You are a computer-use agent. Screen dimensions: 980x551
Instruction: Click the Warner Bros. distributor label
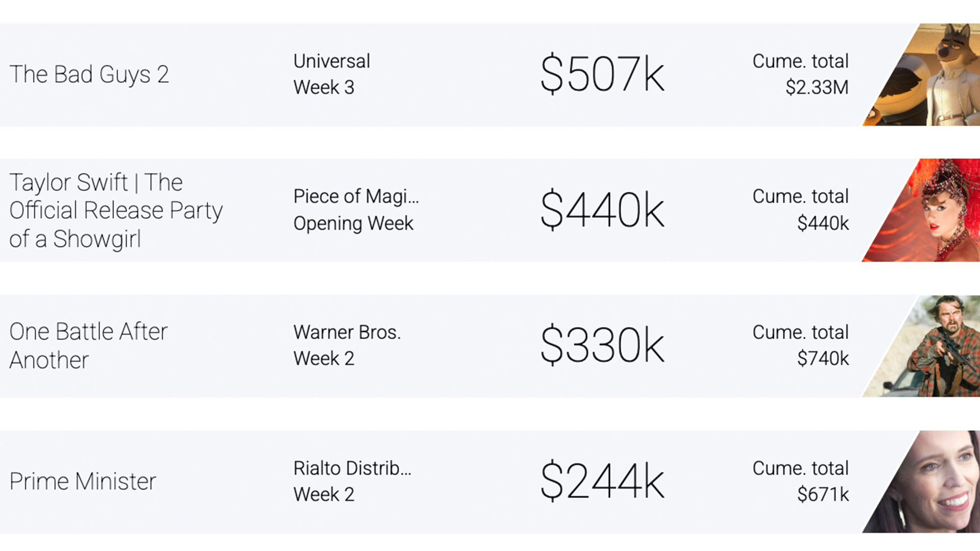coord(347,332)
